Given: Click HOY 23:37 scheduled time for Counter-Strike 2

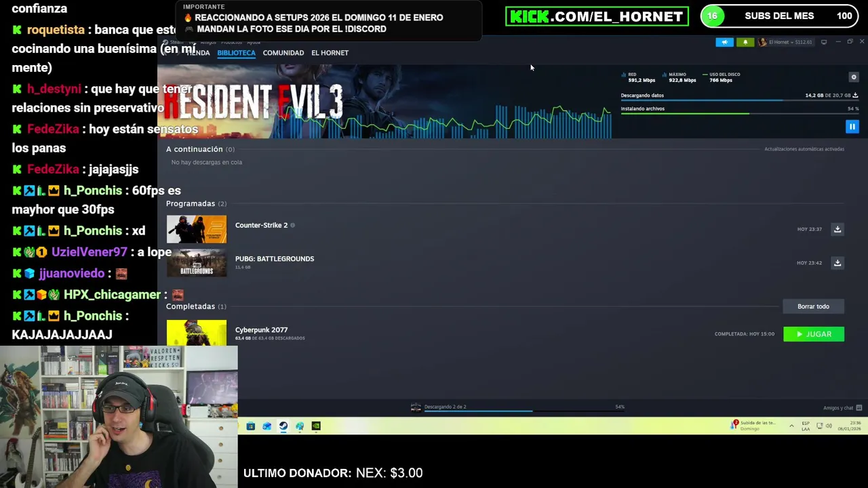Looking at the screenshot, I should pos(810,229).
